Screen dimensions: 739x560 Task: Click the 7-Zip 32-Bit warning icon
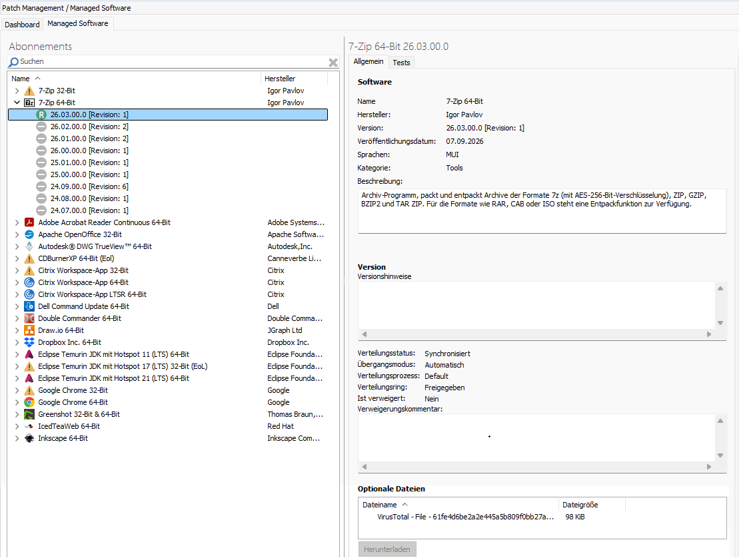(x=29, y=91)
